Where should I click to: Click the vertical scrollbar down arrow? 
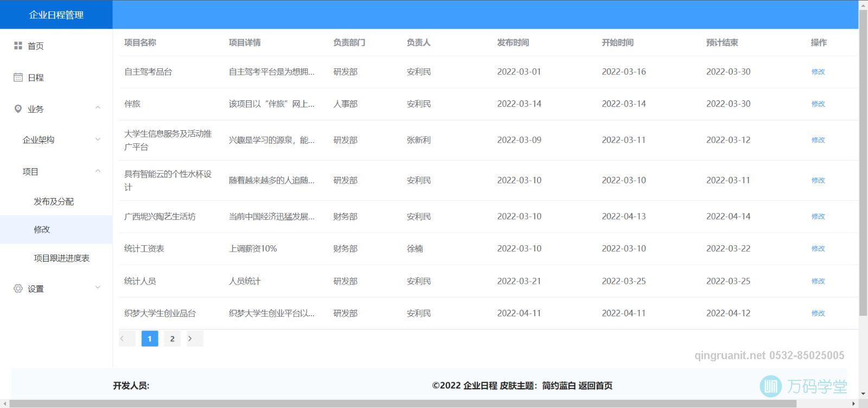(x=863, y=394)
